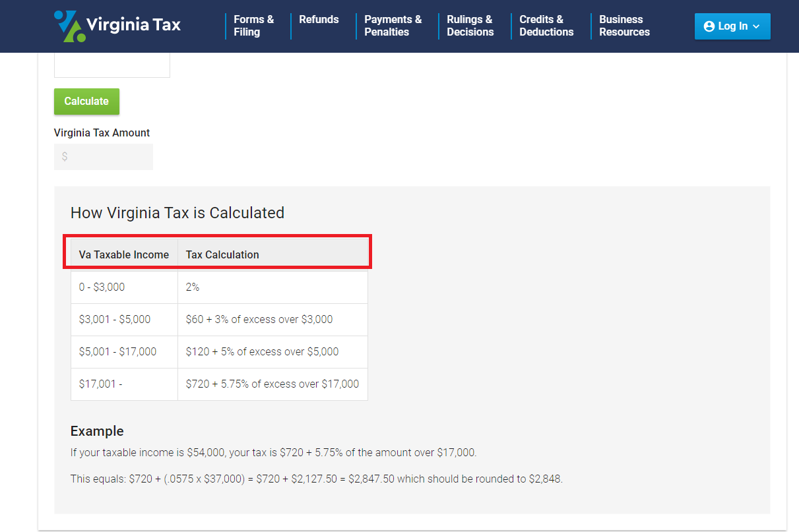
Task: Select the $720 + 5.75% calculation cell
Action: click(x=272, y=384)
